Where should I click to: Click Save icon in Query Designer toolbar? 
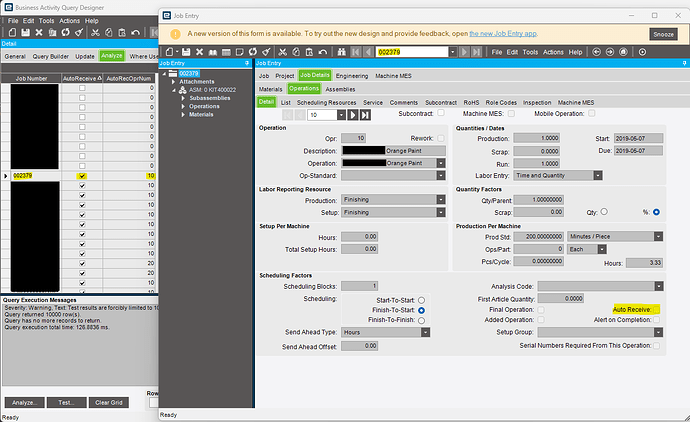26,32
